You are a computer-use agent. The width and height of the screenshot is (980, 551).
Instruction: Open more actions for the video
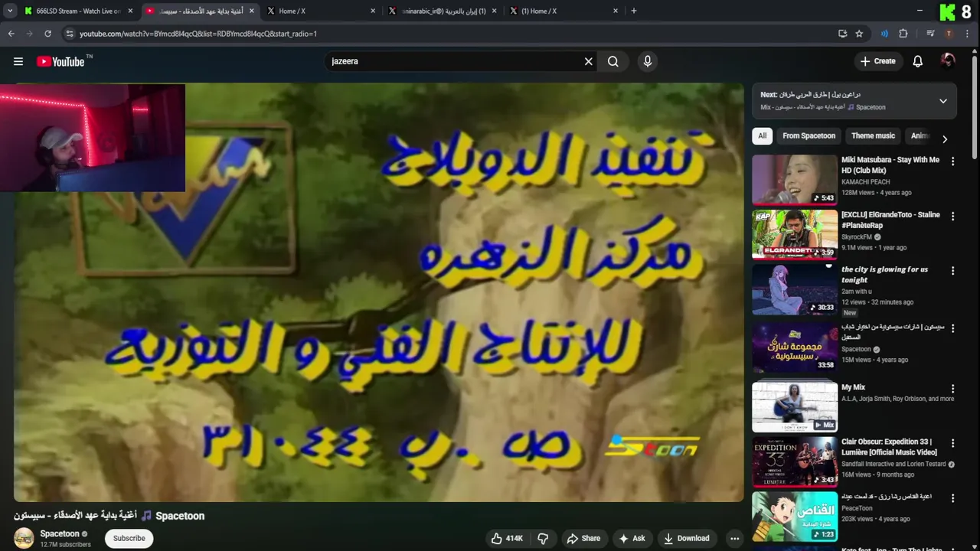coord(734,538)
